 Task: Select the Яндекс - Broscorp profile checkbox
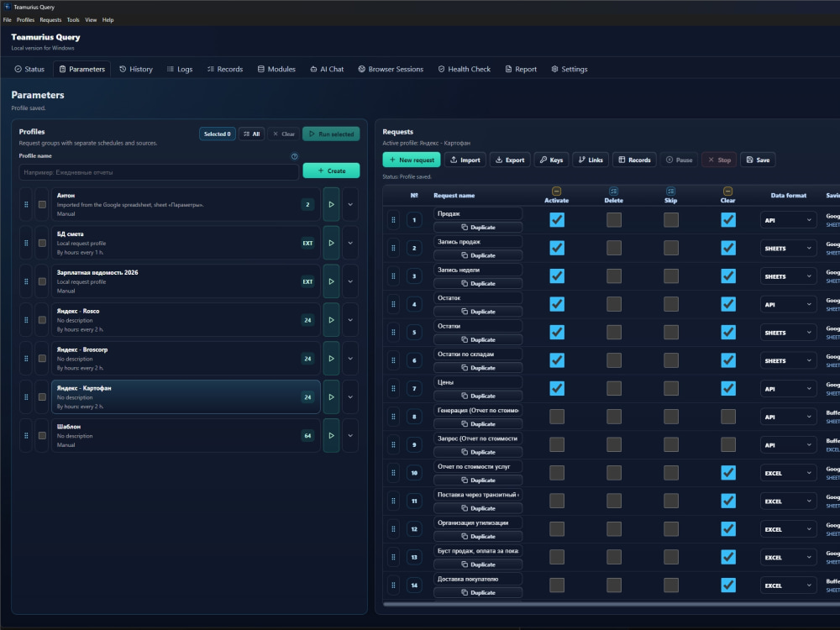click(x=42, y=359)
